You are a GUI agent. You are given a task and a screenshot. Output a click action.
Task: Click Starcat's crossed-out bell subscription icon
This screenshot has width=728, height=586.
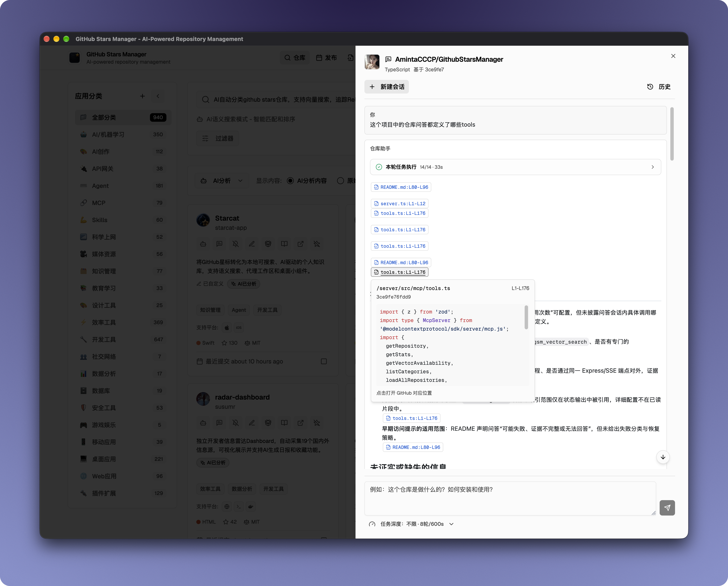(x=235, y=244)
